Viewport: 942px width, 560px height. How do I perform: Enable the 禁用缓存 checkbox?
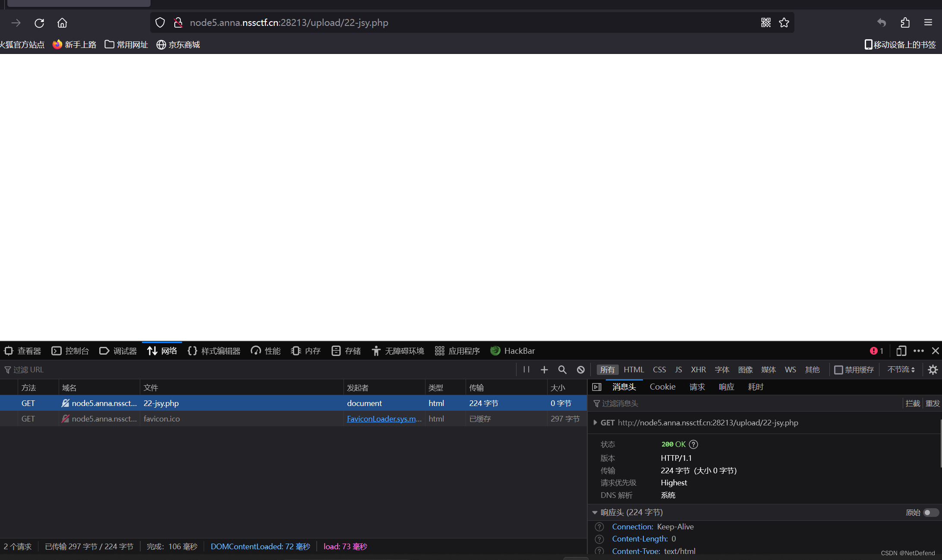click(x=838, y=370)
